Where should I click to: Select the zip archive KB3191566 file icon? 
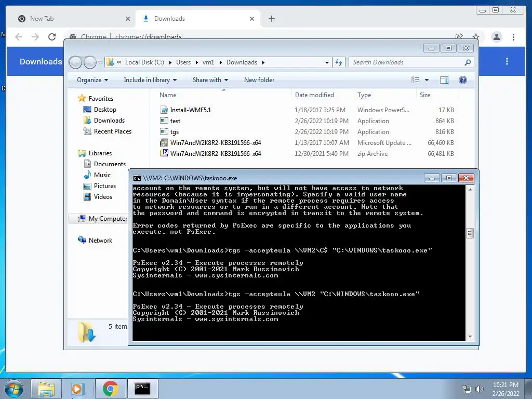[x=164, y=153]
